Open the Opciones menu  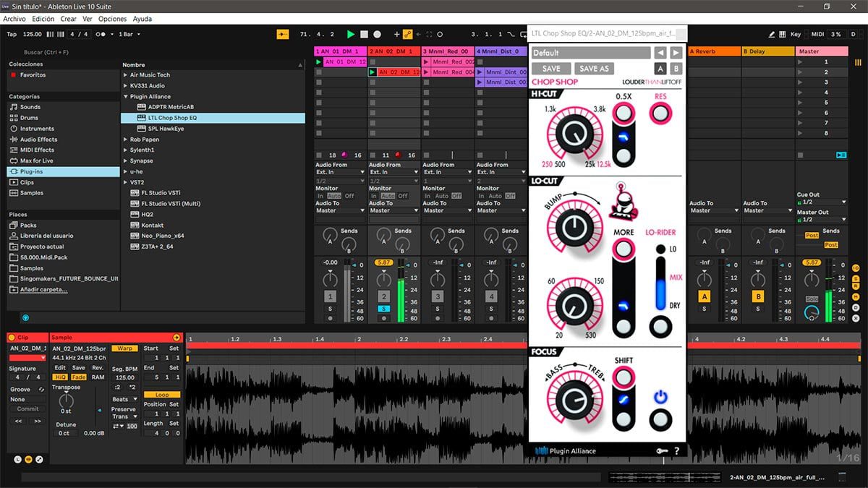coord(112,19)
